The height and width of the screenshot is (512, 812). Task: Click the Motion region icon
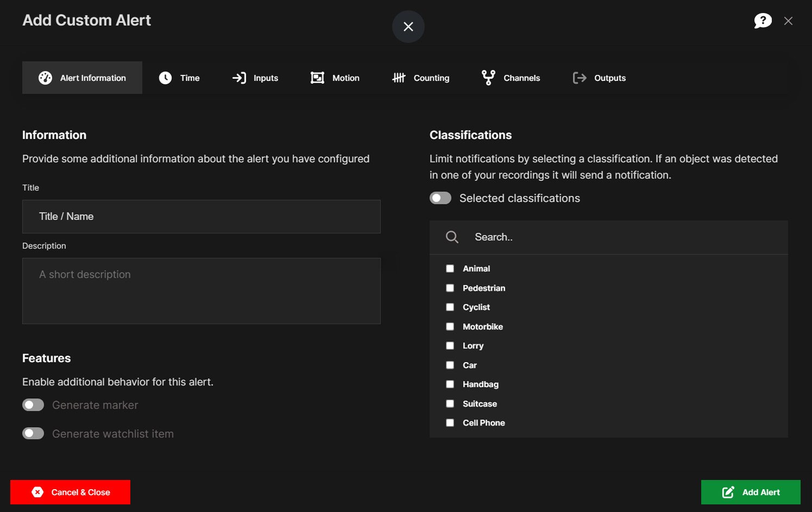(x=317, y=78)
